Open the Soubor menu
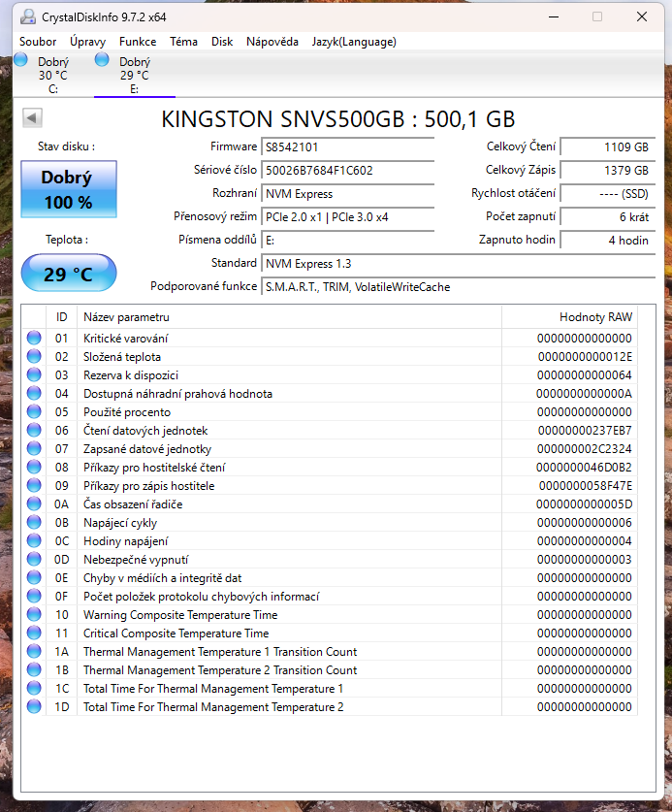Viewport: 672px width, 812px height. [38, 42]
